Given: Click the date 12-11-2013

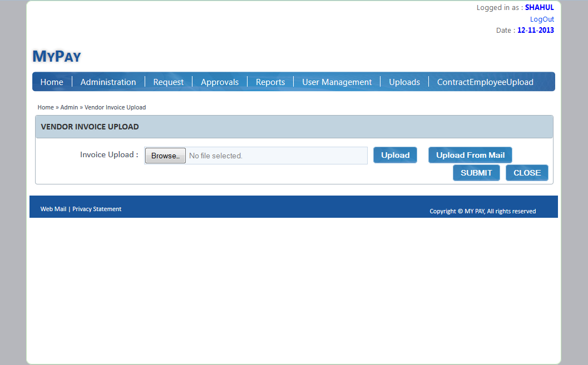Looking at the screenshot, I should coord(536,31).
